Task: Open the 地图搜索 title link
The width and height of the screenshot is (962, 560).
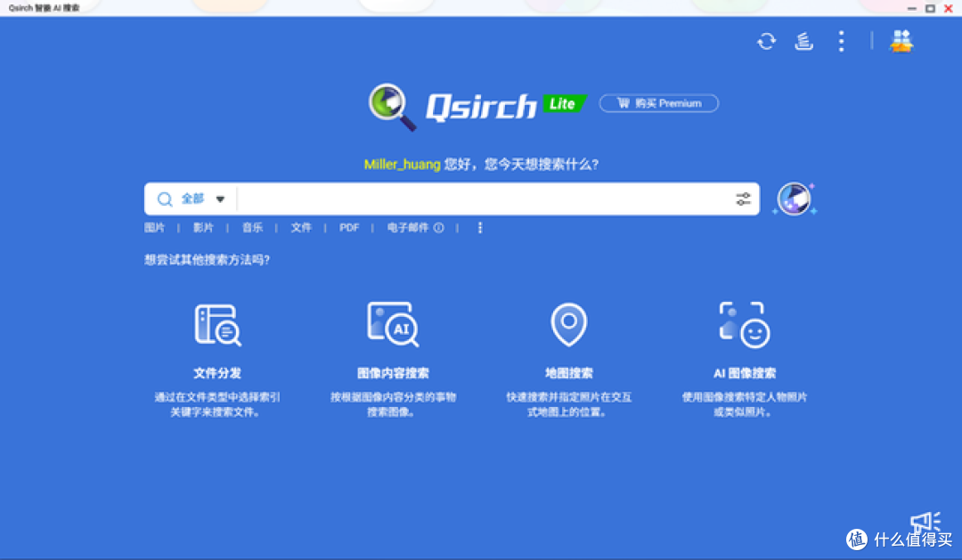Action: (x=568, y=373)
